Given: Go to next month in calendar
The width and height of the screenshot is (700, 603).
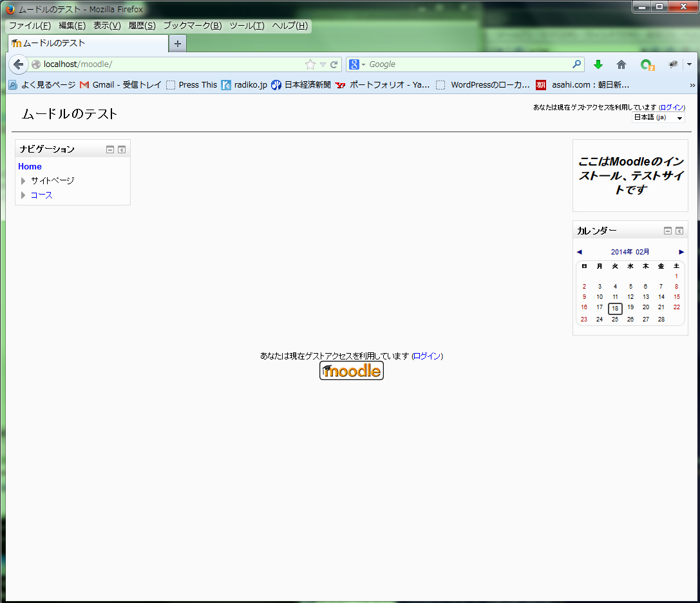Looking at the screenshot, I should [x=681, y=252].
